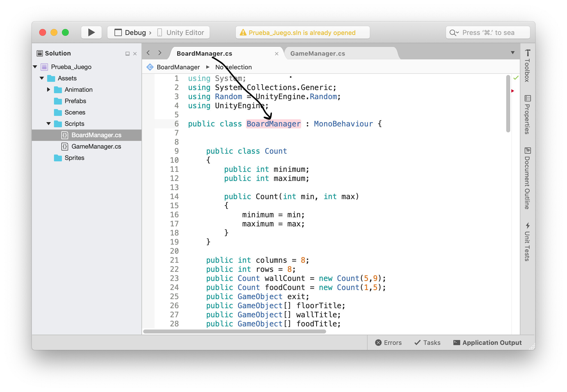The image size is (567, 392).
Task: Open the Toolbox side panel
Action: [x=528, y=66]
